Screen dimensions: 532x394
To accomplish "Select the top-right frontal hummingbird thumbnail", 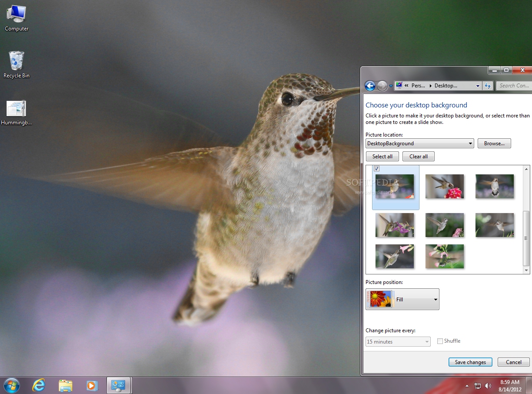I will [x=495, y=187].
